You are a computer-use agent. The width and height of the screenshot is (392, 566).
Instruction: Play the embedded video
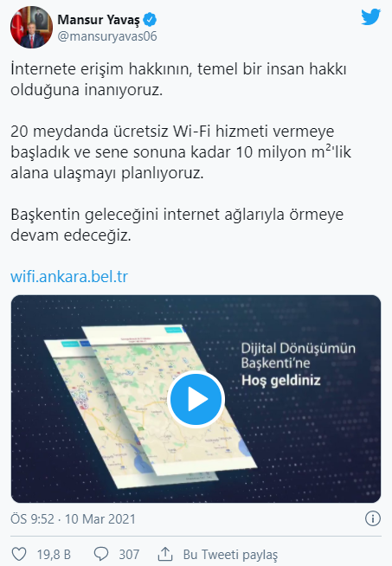click(x=196, y=399)
